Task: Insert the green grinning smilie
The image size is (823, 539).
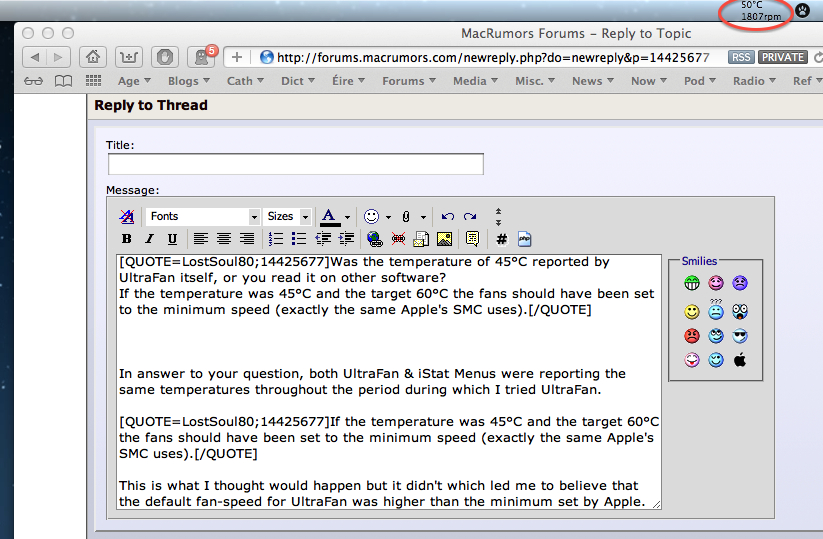Action: tap(692, 283)
